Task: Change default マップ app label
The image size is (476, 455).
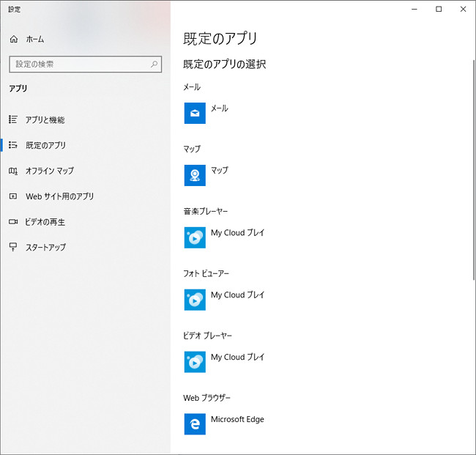Action: coord(220,171)
